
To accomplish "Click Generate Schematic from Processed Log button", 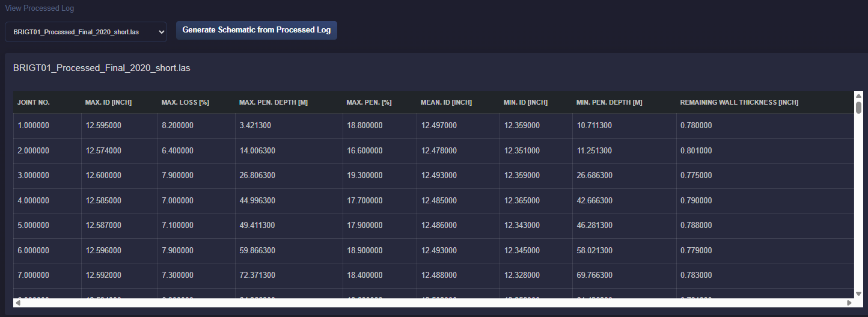I will pos(256,30).
